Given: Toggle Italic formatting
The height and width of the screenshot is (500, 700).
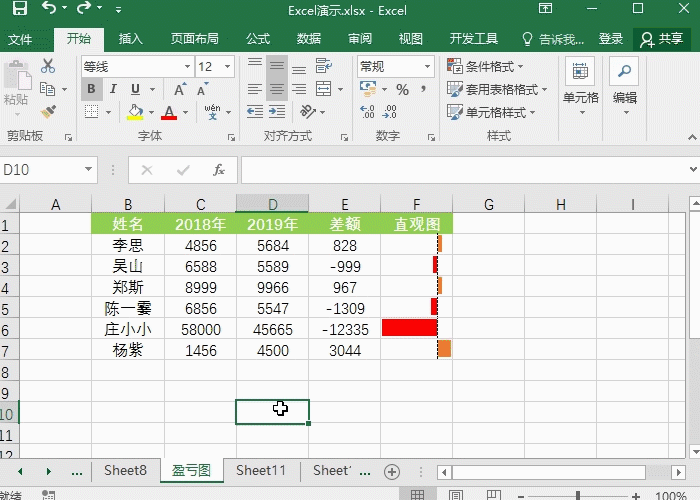Looking at the screenshot, I should [x=114, y=89].
